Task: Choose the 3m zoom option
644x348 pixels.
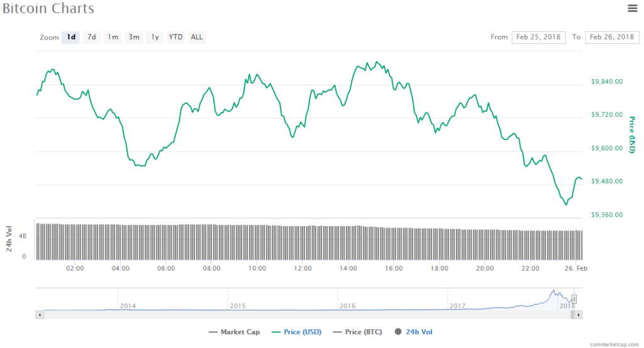Action: (x=134, y=37)
